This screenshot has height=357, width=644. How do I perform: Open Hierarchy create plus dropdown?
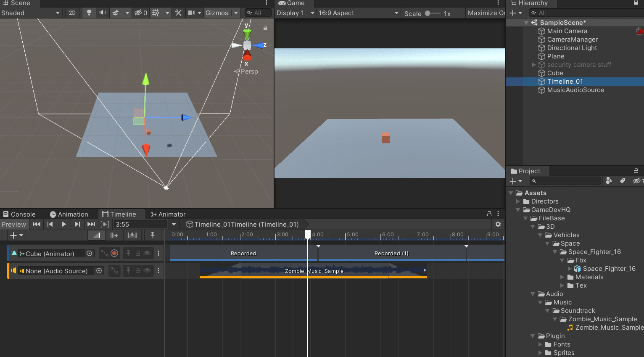[x=516, y=13]
